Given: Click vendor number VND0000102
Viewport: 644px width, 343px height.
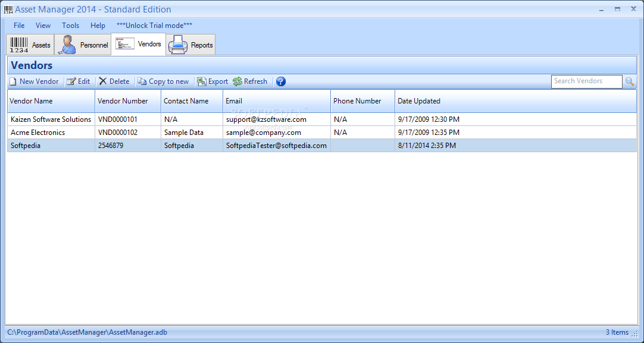Looking at the screenshot, I should (x=118, y=133).
